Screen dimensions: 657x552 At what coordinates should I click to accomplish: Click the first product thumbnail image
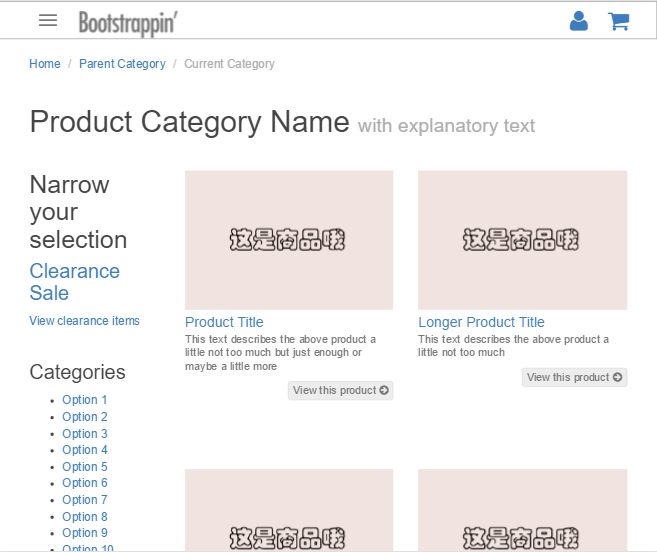(289, 240)
